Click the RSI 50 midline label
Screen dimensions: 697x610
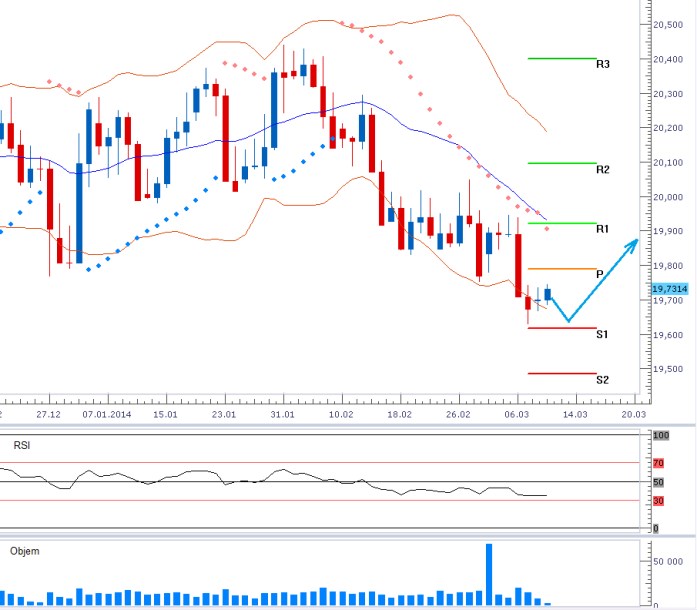[x=658, y=482]
